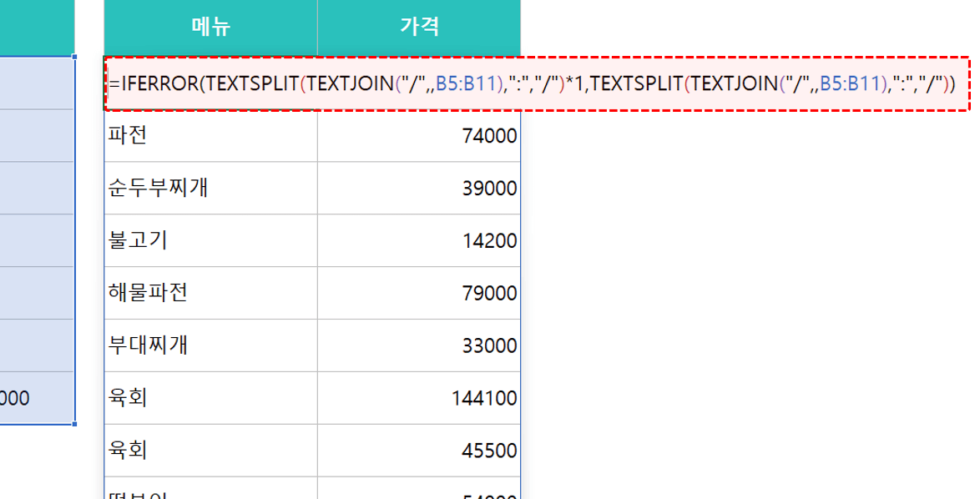Select the 부대찌개 menu cell
The height and width of the screenshot is (499, 980).
[x=210, y=345]
